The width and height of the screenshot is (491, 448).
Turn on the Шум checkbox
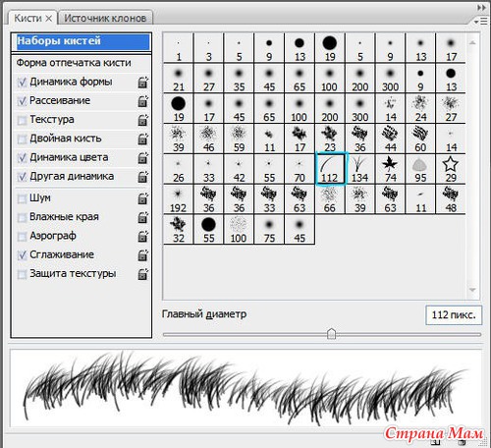(x=22, y=198)
